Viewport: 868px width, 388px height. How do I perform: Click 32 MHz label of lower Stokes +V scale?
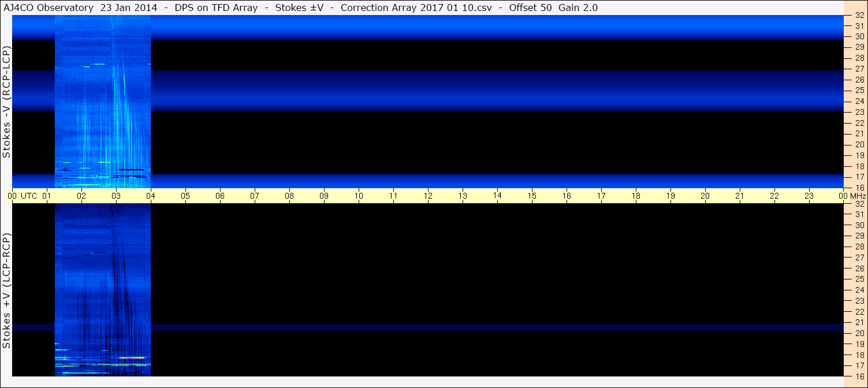[859, 204]
